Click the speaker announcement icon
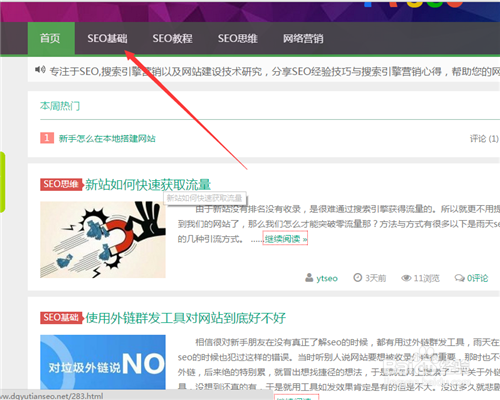500x400 pixels. [40, 70]
